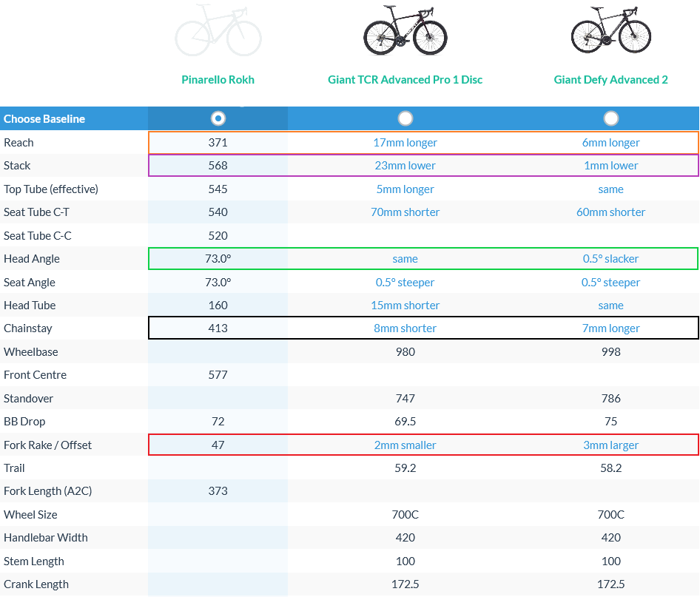Click trail value 59.2
Screen dimensions: 700x597
point(405,468)
